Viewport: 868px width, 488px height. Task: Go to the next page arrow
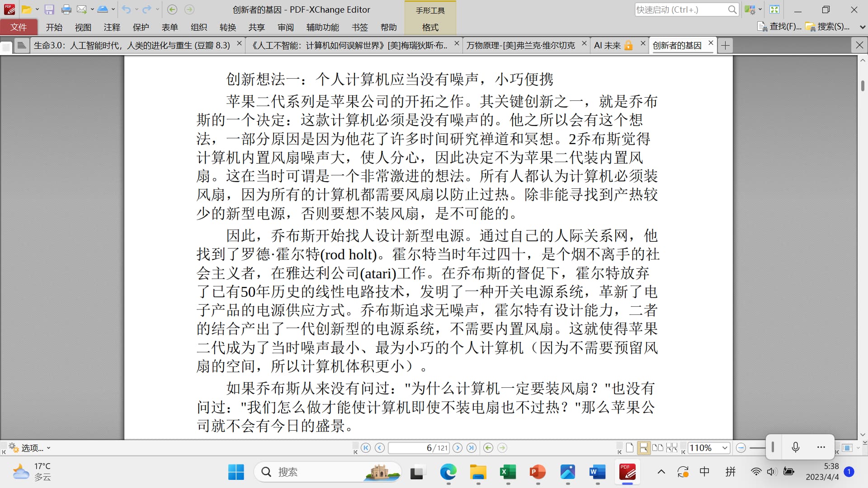[x=458, y=448]
